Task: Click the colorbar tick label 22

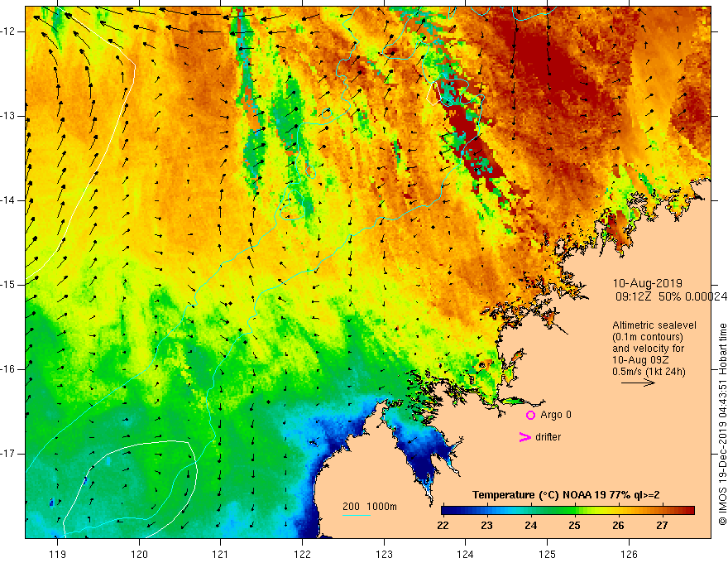Action: [443, 526]
